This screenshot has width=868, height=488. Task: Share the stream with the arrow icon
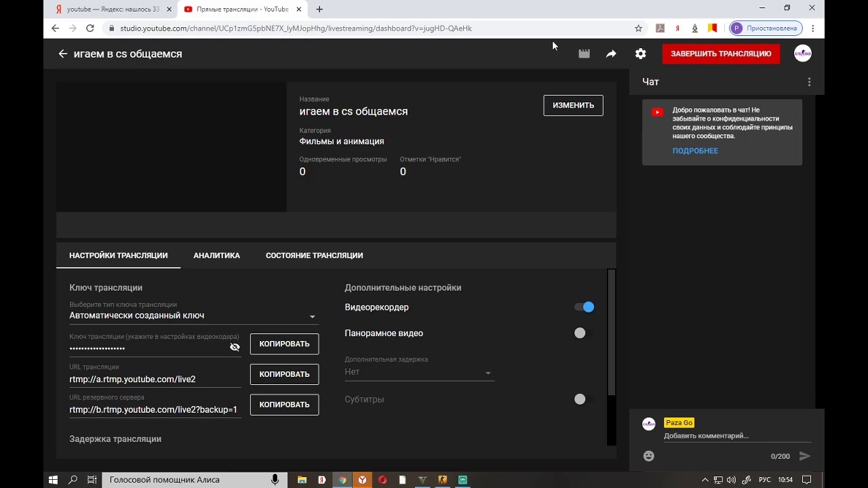pos(611,54)
